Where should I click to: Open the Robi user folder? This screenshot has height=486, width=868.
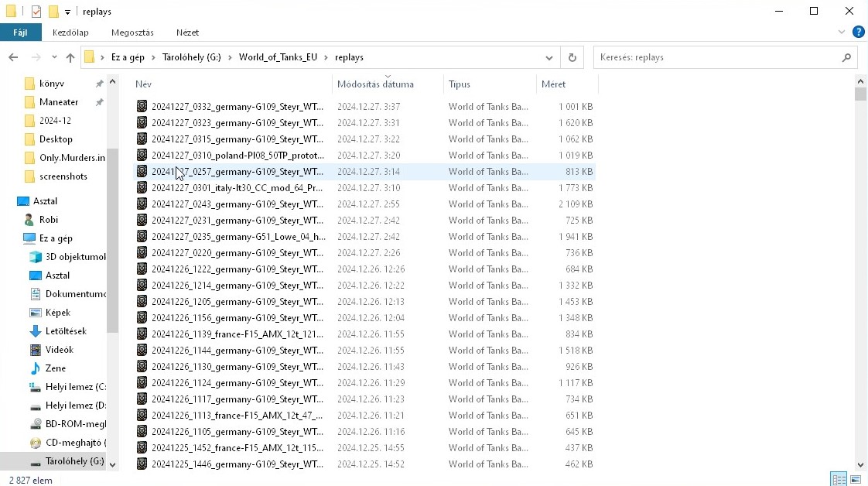(48, 220)
